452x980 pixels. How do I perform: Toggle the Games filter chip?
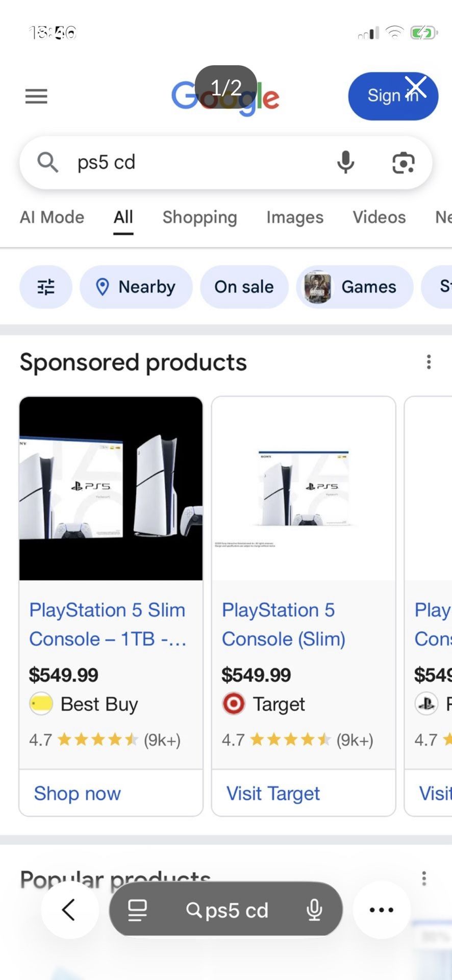click(355, 287)
